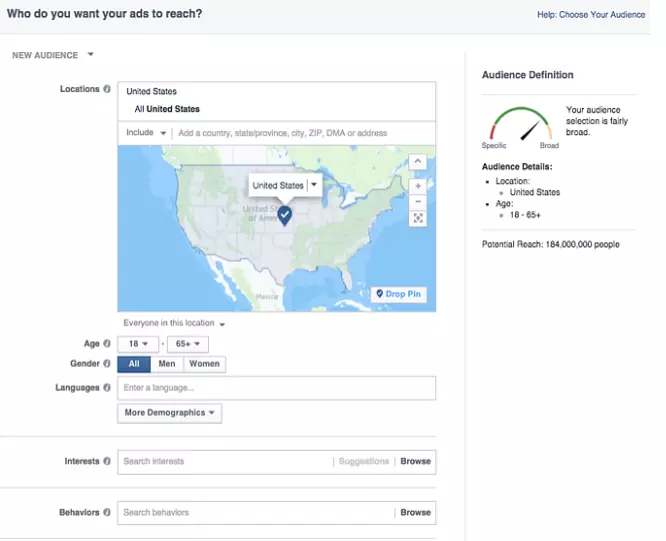
Task: Select Women as the gender
Action: click(x=204, y=364)
